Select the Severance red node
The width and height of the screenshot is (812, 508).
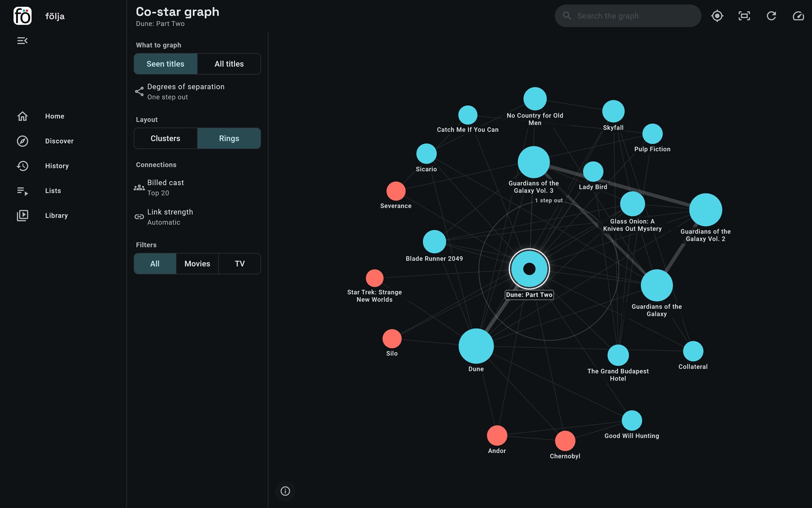[396, 191]
